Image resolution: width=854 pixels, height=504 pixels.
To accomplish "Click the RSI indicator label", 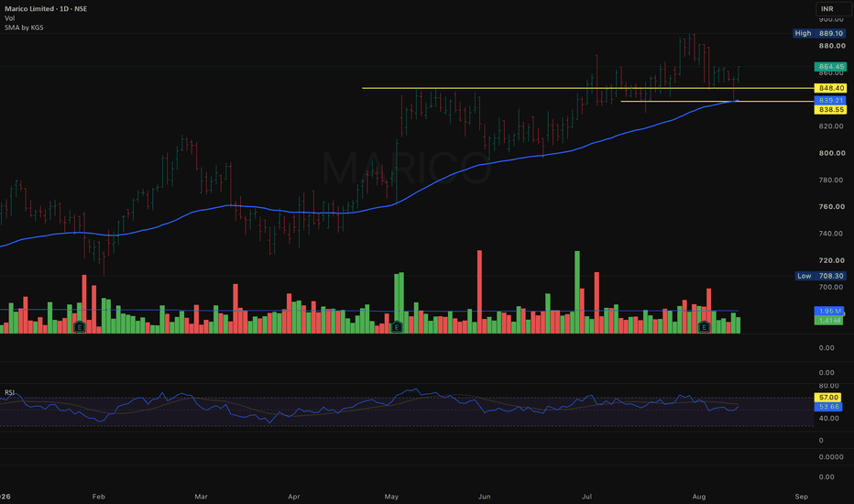I will click(x=10, y=392).
